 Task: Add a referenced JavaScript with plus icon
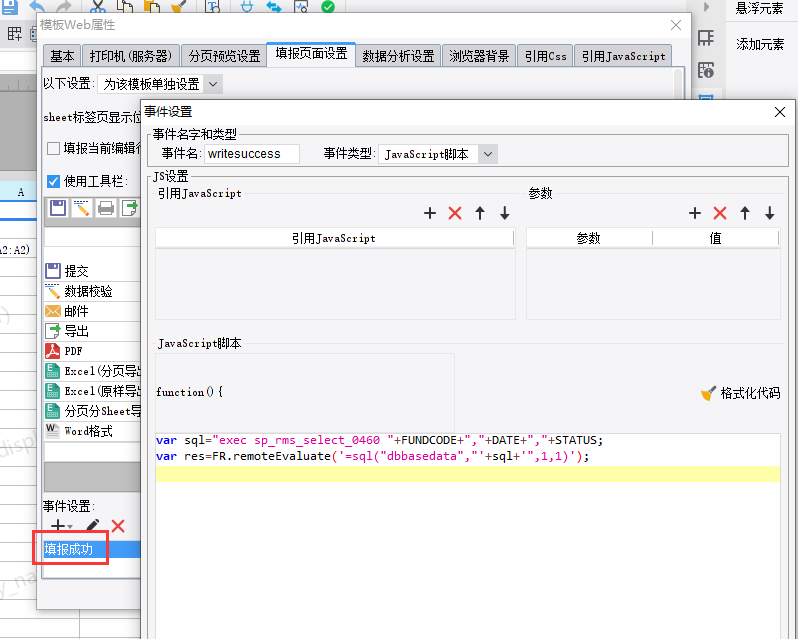[x=430, y=213]
